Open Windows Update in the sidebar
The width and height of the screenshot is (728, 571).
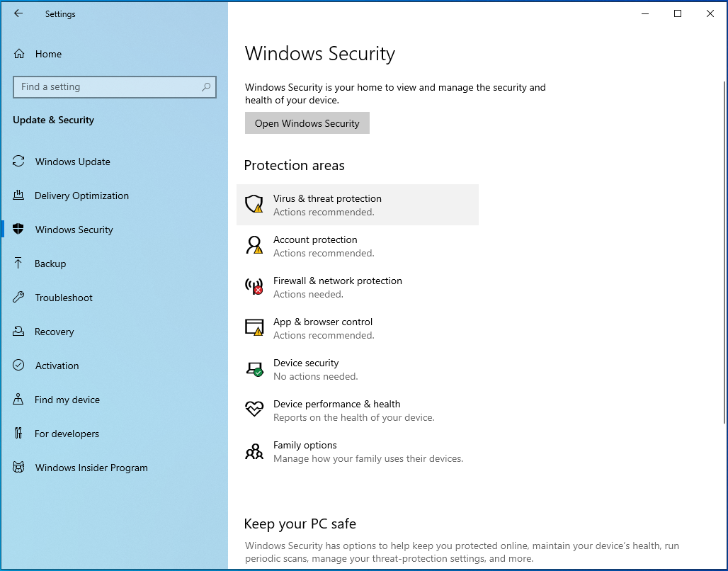[72, 162]
